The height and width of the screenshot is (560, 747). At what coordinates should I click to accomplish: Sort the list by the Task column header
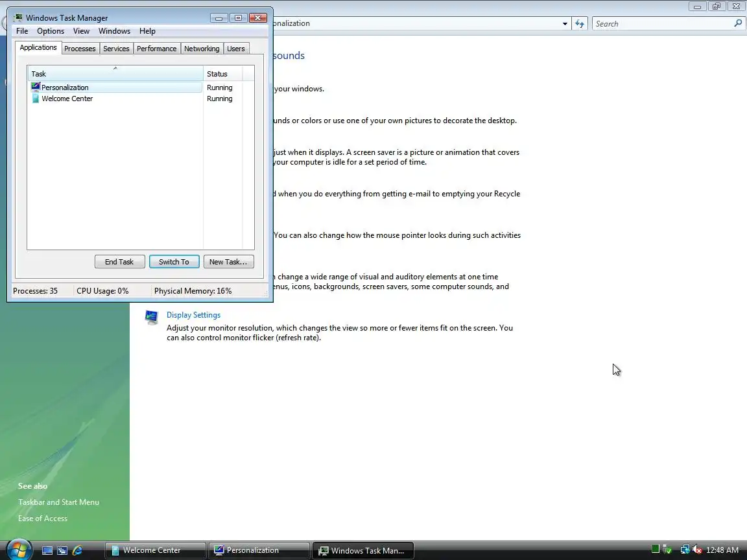coord(115,74)
